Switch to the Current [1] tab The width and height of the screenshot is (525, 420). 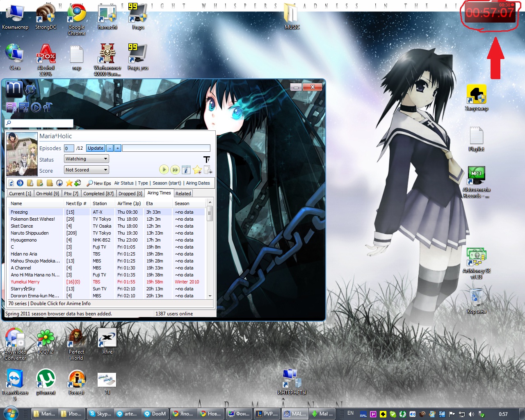[20, 194]
